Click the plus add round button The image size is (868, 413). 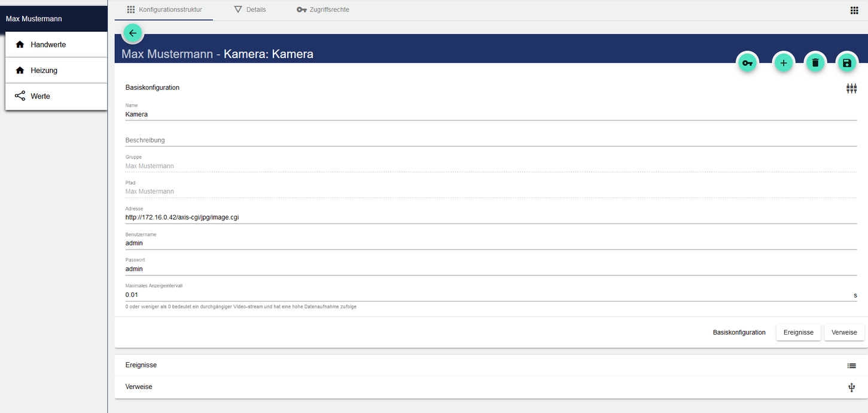point(784,63)
